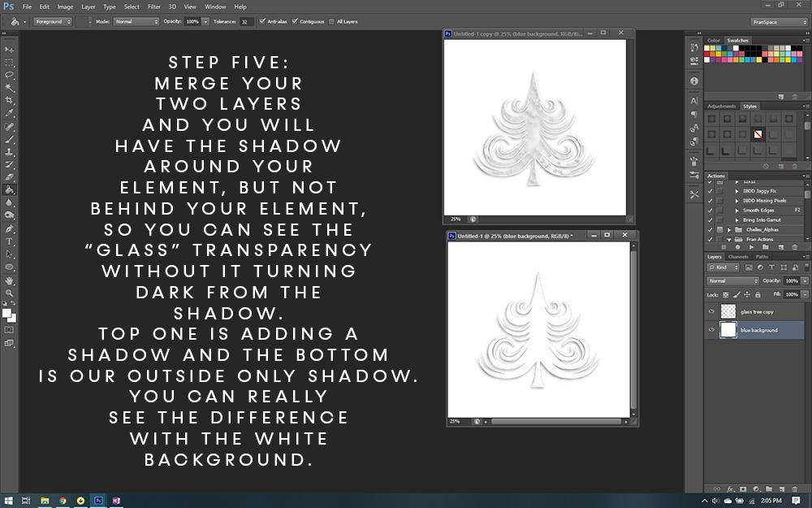This screenshot has width=812, height=508.
Task: Open the Layers panel Opacity arrow
Action: tap(805, 281)
